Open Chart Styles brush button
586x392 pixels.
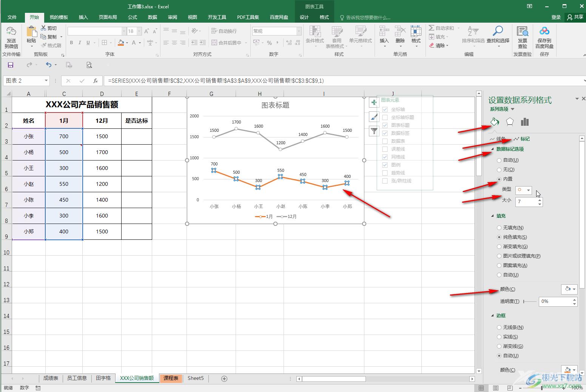(374, 117)
